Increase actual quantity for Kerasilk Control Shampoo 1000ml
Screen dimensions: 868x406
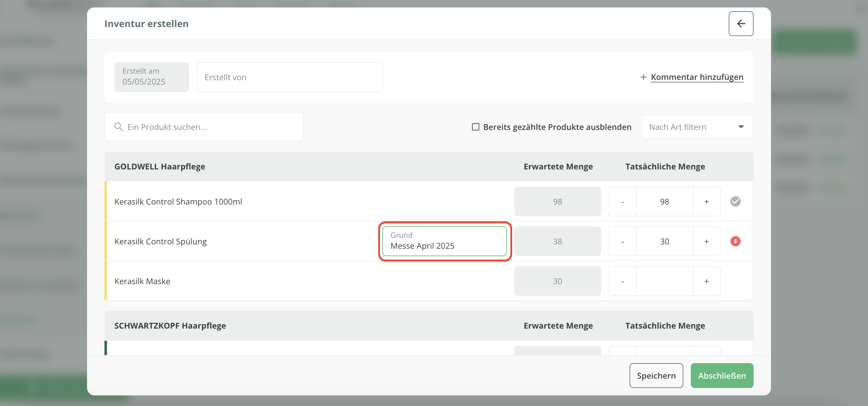pyautogui.click(x=706, y=201)
